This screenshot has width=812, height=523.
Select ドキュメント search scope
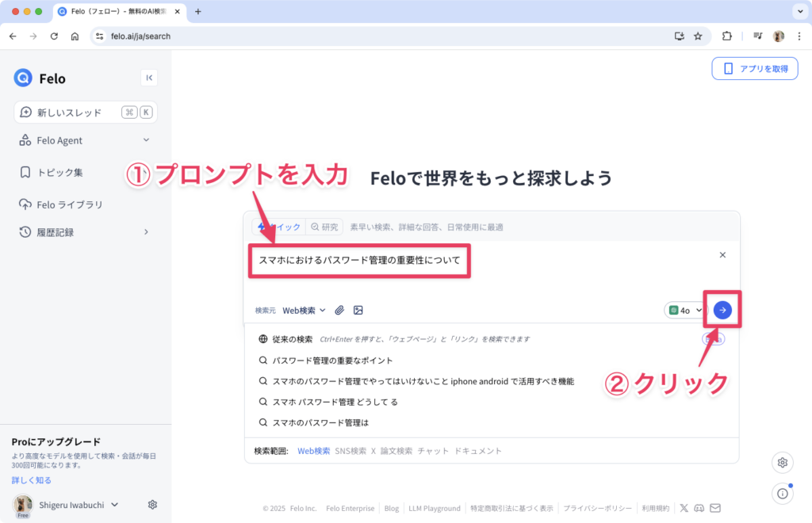coord(478,451)
